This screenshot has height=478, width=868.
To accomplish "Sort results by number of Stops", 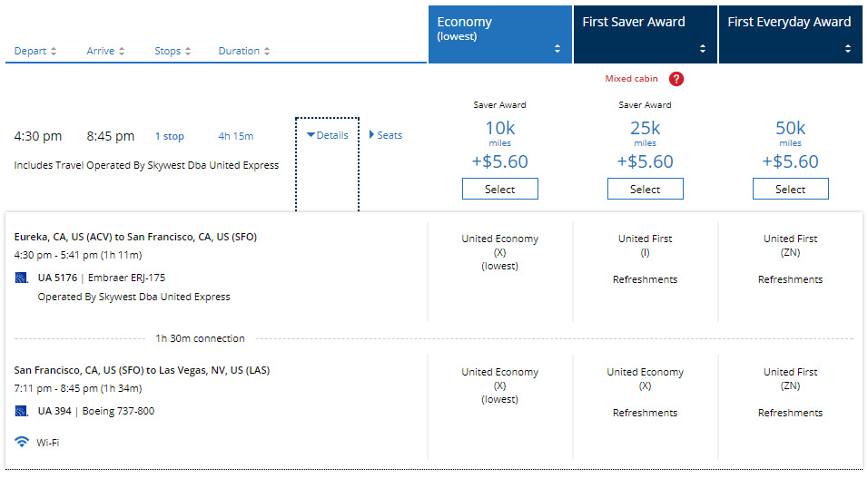I will 173,52.
